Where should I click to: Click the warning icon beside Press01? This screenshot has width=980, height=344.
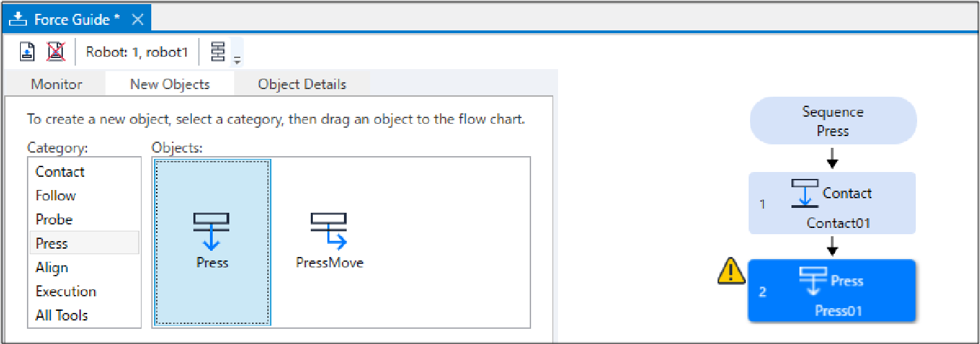click(x=731, y=272)
